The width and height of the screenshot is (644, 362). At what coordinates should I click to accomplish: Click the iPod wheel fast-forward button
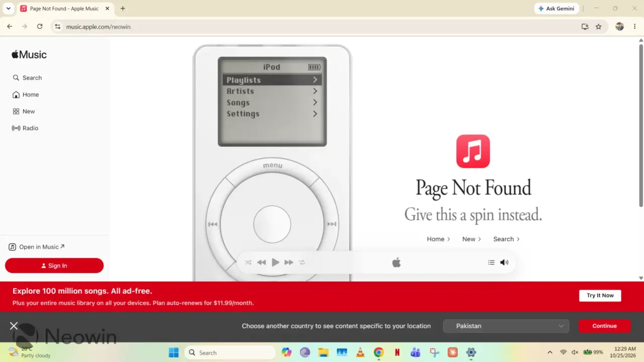point(332,224)
